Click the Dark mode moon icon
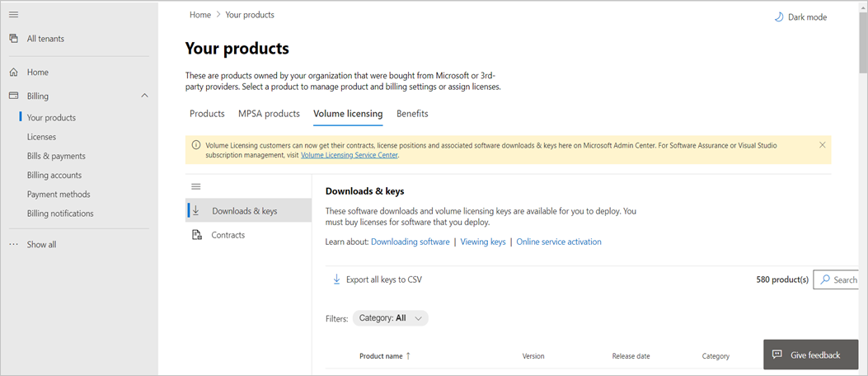Viewport: 868px width, 376px height. [779, 17]
